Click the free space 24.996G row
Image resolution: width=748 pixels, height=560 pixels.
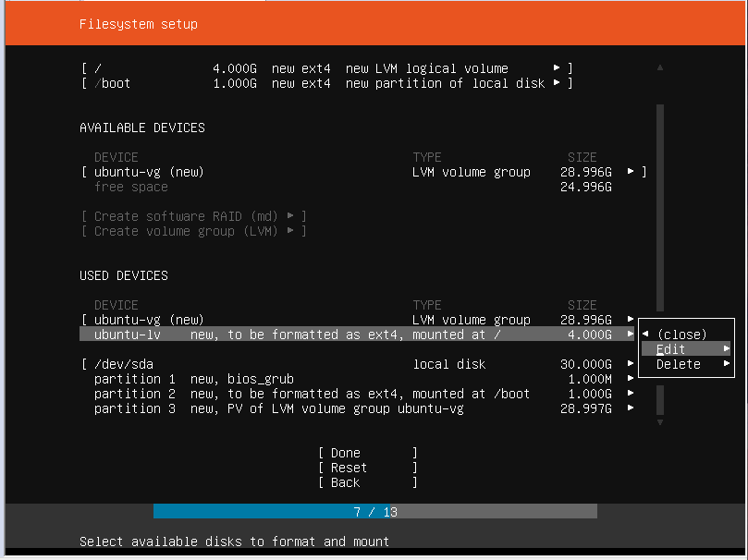[x=353, y=187]
